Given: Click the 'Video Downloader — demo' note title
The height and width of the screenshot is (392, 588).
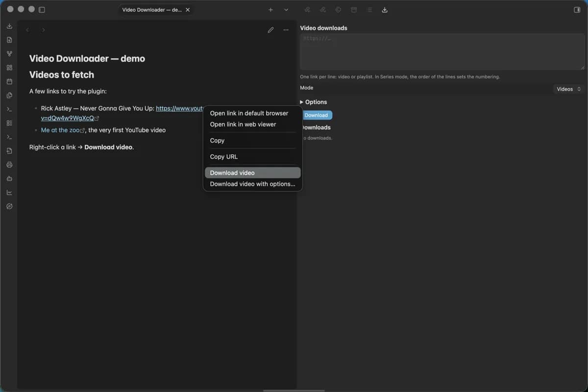Looking at the screenshot, I should [x=87, y=59].
